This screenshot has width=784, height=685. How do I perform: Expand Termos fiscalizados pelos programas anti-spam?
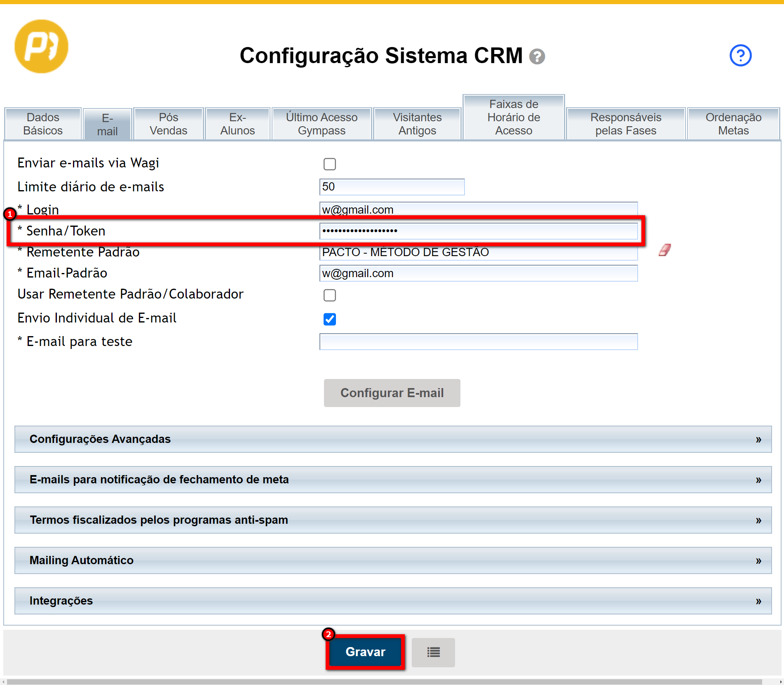tap(393, 520)
